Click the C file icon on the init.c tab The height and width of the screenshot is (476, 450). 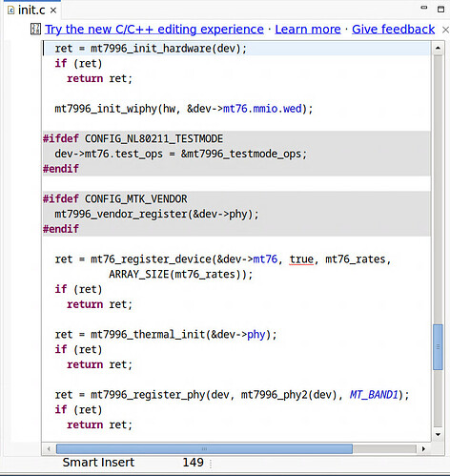pos(11,10)
